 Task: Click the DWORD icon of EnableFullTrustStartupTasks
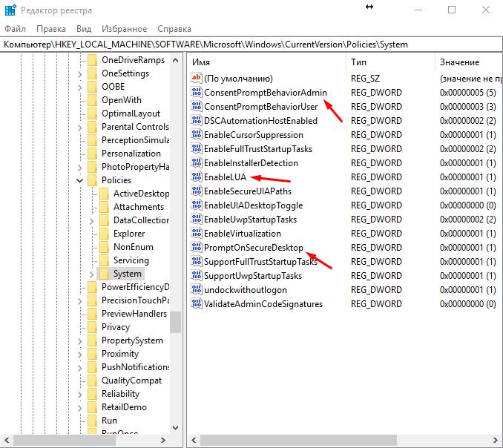pos(197,149)
